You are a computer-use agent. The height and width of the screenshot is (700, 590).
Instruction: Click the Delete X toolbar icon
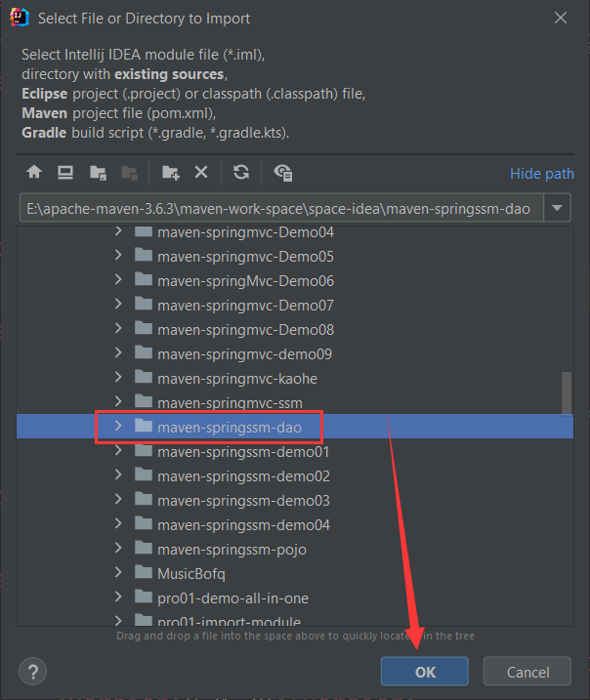(201, 172)
